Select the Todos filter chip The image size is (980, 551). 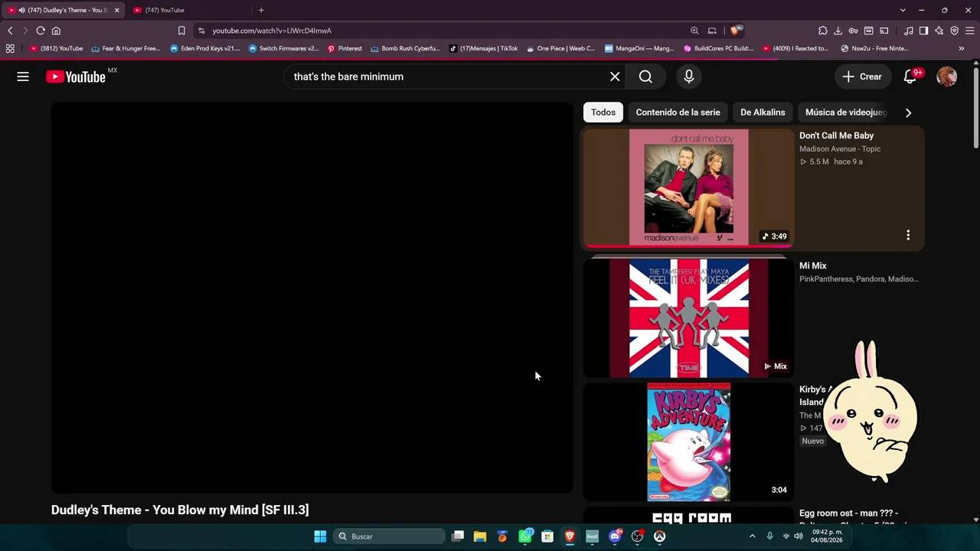coord(603,112)
